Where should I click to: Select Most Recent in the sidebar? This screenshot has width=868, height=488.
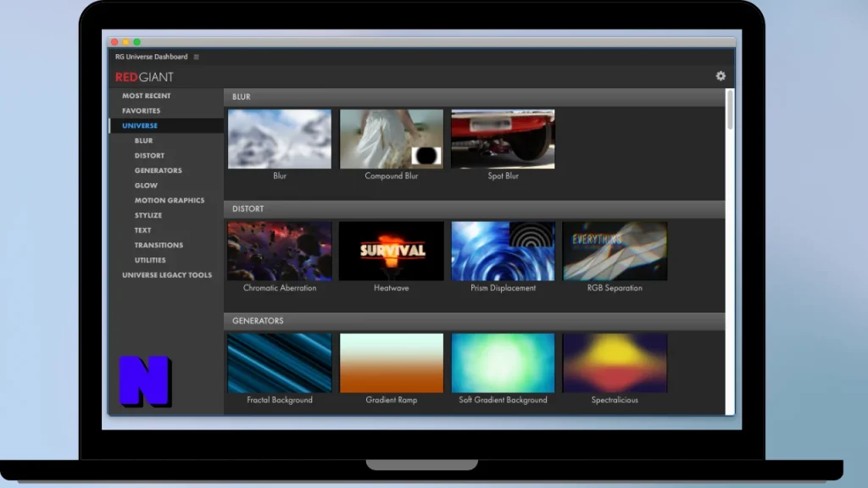pos(146,96)
